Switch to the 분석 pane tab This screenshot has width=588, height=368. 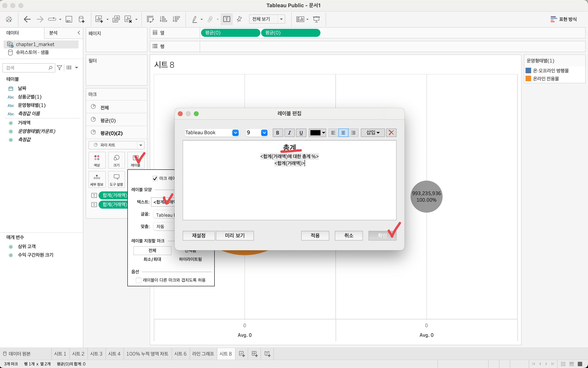coord(53,33)
